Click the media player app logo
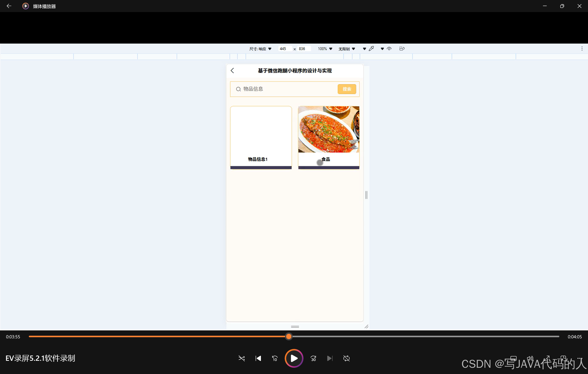The width and height of the screenshot is (588, 374). pyautogui.click(x=25, y=6)
